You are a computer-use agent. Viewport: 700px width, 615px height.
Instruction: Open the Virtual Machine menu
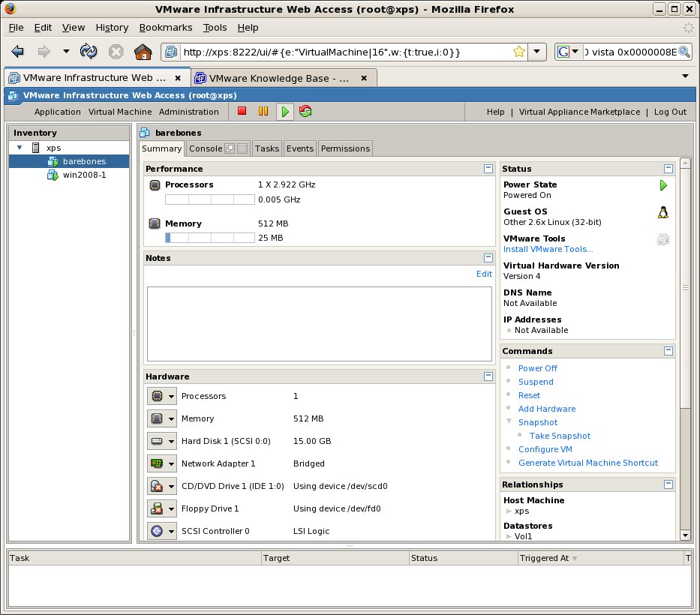(x=120, y=112)
